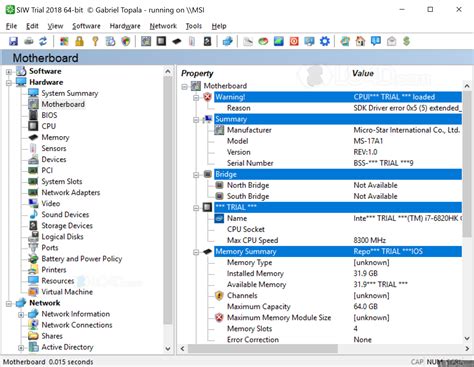
Task: Click the blue landscape picture toolbar icon
Action: (x=279, y=41)
